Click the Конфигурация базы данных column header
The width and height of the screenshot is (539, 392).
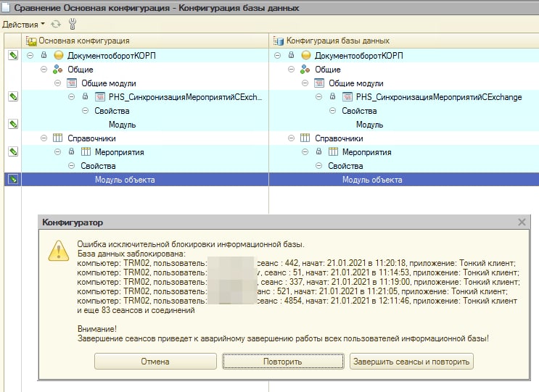(404, 41)
